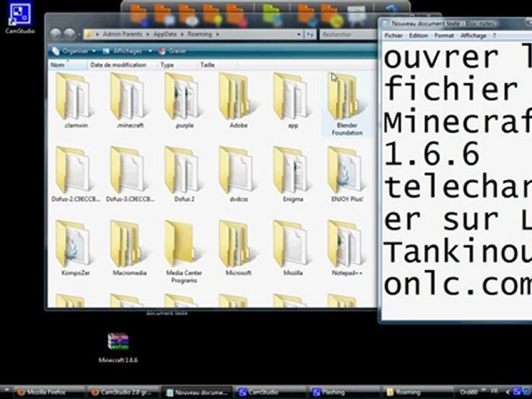
Task: Select the Microsoft folder
Action: 238,248
